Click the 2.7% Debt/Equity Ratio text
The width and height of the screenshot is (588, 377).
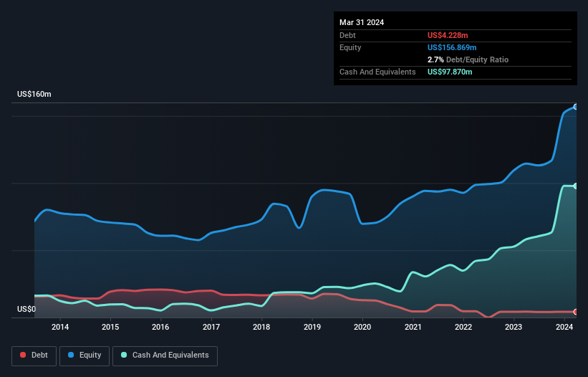click(x=468, y=59)
